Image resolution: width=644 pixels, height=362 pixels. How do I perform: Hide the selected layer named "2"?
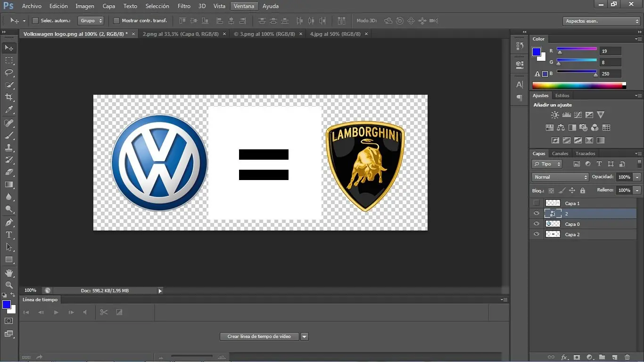pos(536,214)
